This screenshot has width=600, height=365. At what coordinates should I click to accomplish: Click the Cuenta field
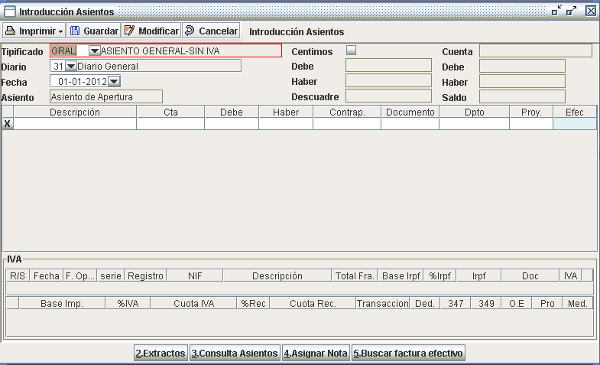pyautogui.click(x=536, y=51)
